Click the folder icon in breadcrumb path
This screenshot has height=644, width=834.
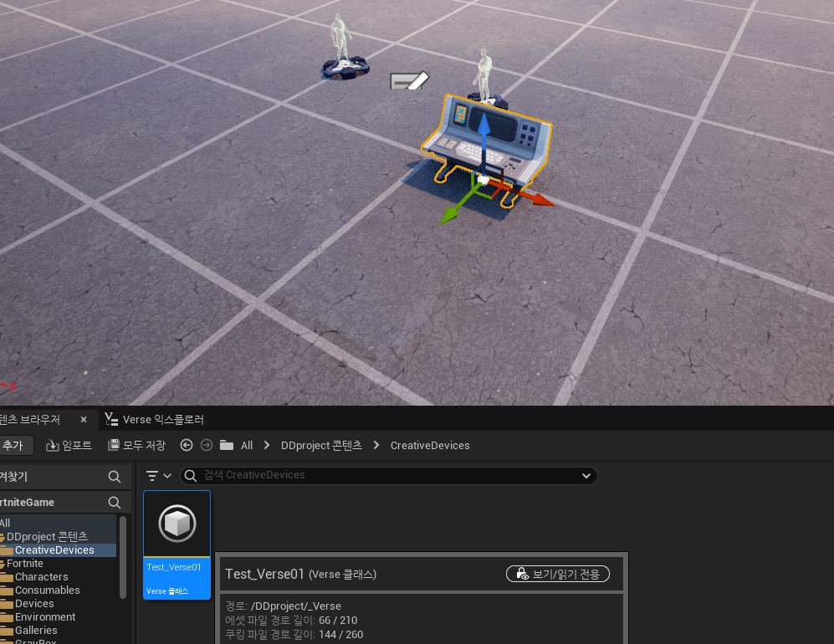click(x=227, y=445)
